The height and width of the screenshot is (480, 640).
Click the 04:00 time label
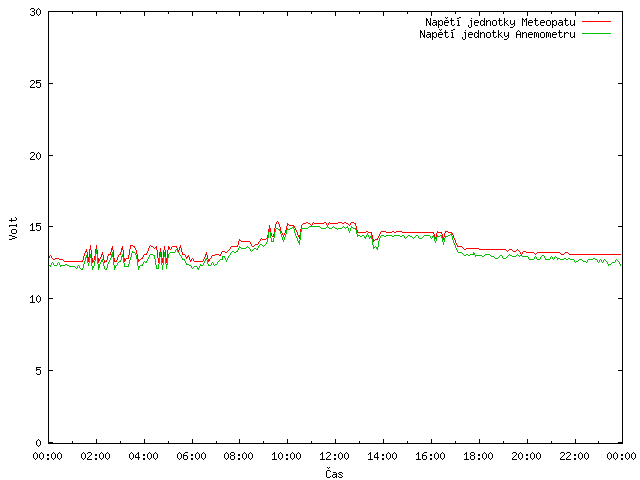pyautogui.click(x=143, y=456)
